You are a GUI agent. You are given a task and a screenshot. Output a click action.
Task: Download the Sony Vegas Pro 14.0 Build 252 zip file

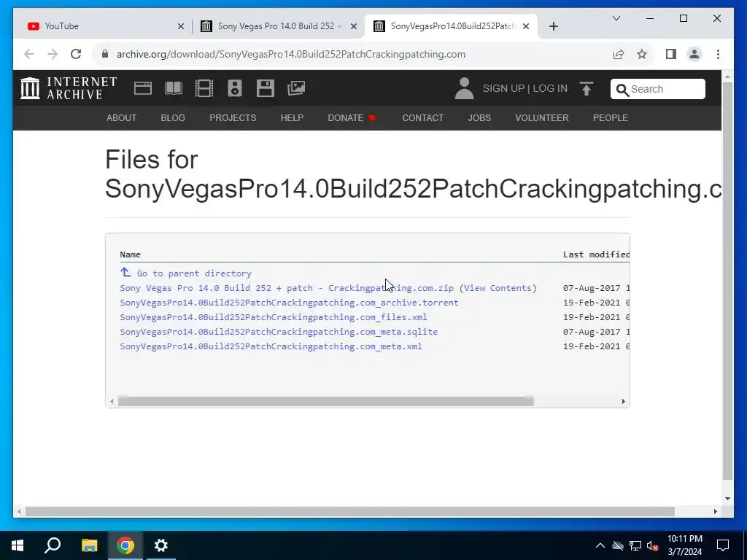(286, 288)
